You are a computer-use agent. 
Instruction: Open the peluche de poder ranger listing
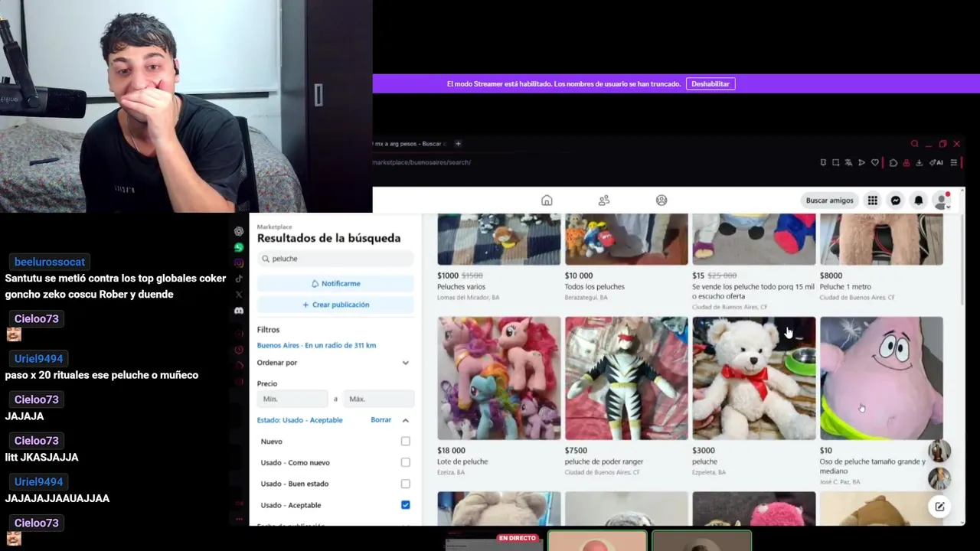click(626, 378)
